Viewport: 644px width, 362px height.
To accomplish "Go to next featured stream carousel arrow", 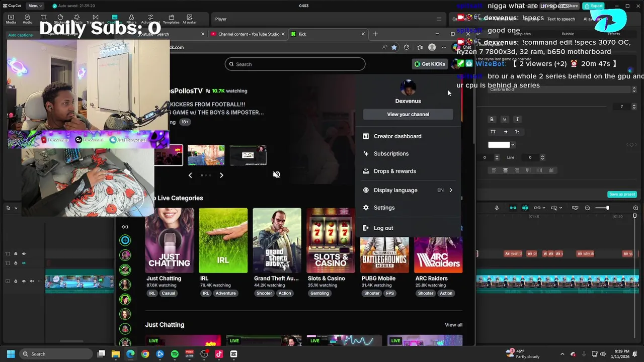I will coord(221,175).
